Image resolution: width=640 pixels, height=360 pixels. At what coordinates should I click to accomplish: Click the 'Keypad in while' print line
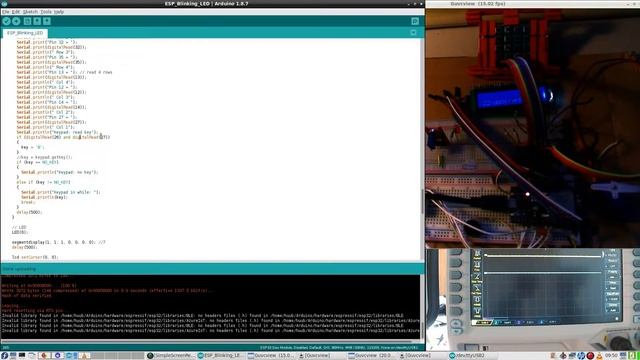[x=60, y=192]
